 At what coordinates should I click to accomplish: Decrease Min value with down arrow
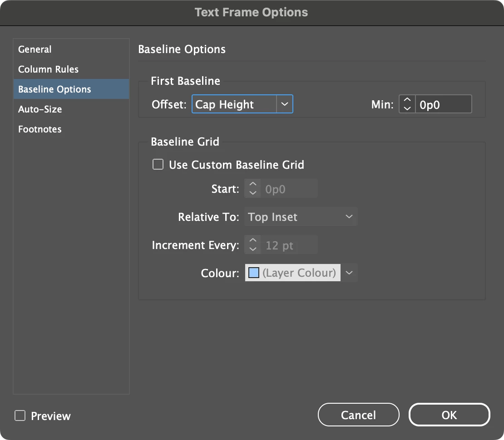click(x=407, y=108)
